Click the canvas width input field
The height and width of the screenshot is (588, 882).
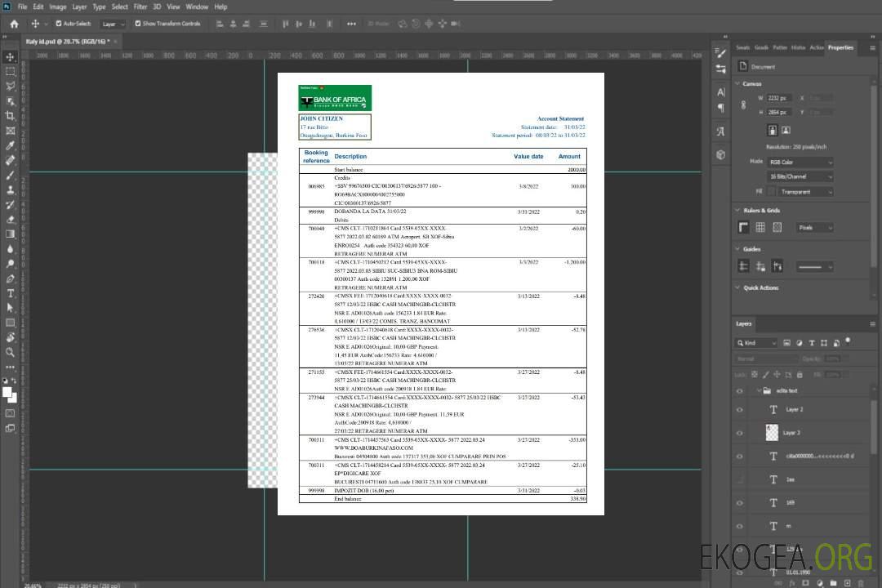(x=779, y=98)
